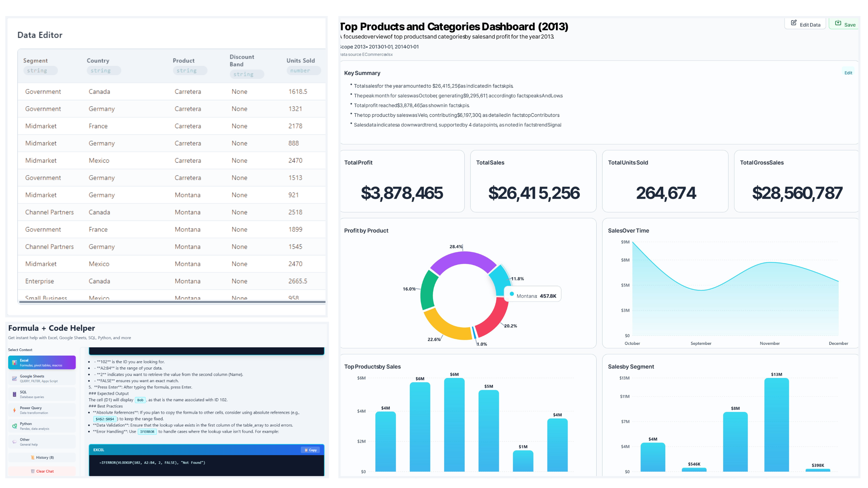Click the Google Sheets context icon

(14, 378)
